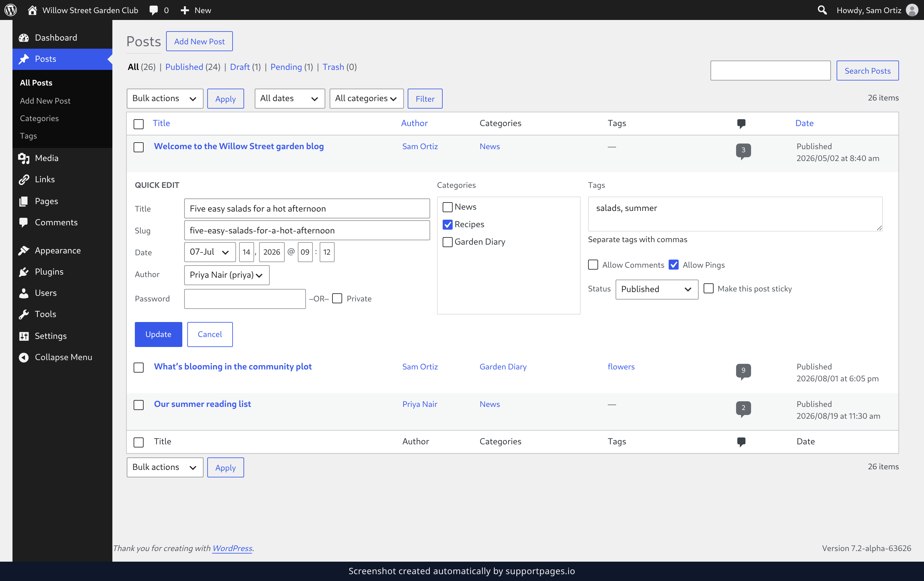Image resolution: width=924 pixels, height=581 pixels.
Task: Click the Update button
Action: point(158,334)
